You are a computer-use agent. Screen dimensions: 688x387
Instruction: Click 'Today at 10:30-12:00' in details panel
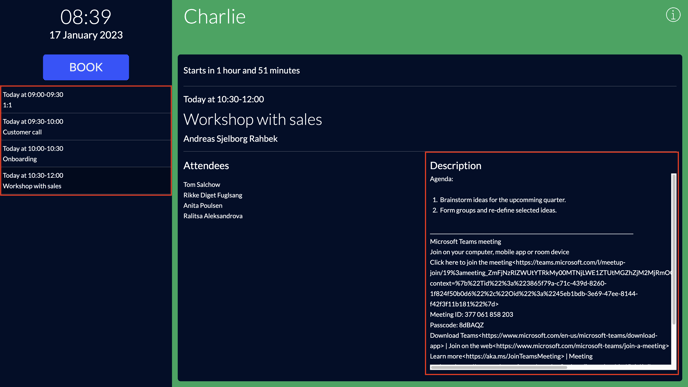click(224, 99)
